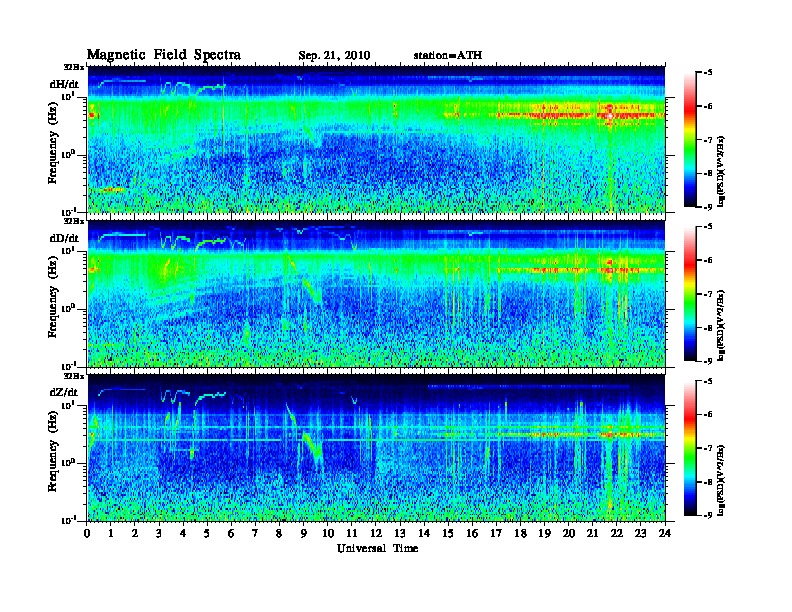
Task: Click hour "11" on the Universal Time axis
Action: (352, 534)
